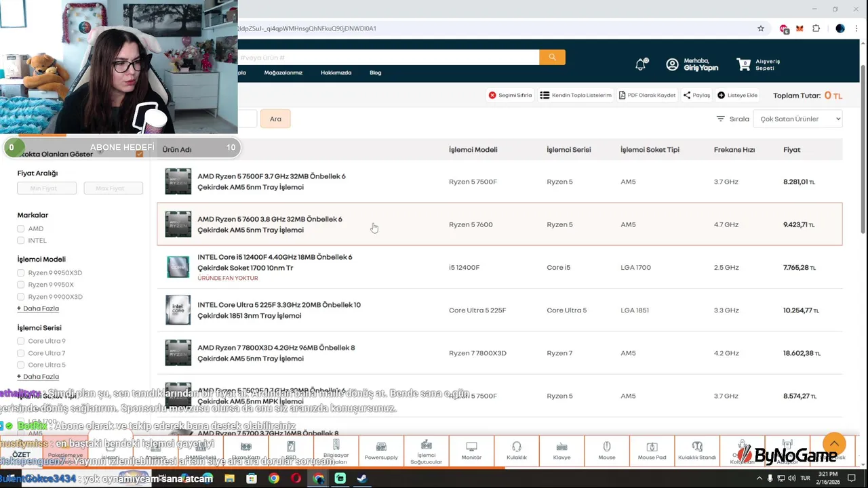Open the Klavye keyboard category icon
The height and width of the screenshot is (488, 868).
click(x=561, y=451)
